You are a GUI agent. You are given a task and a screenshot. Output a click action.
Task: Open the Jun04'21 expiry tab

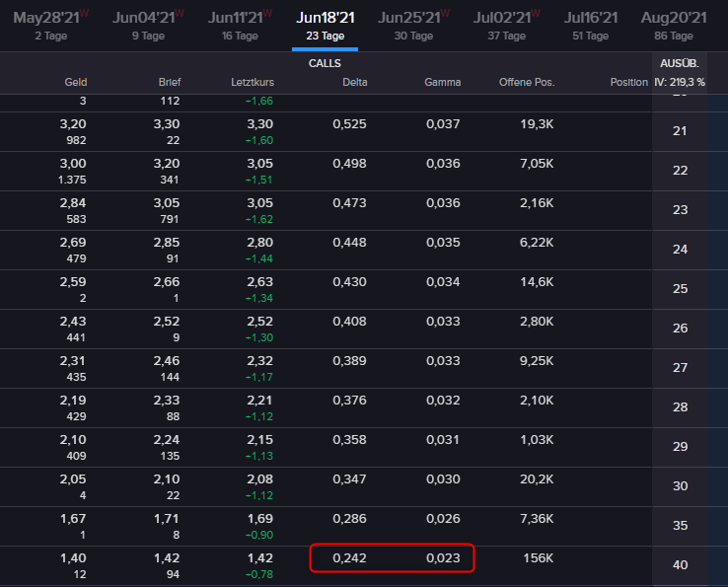[148, 25]
